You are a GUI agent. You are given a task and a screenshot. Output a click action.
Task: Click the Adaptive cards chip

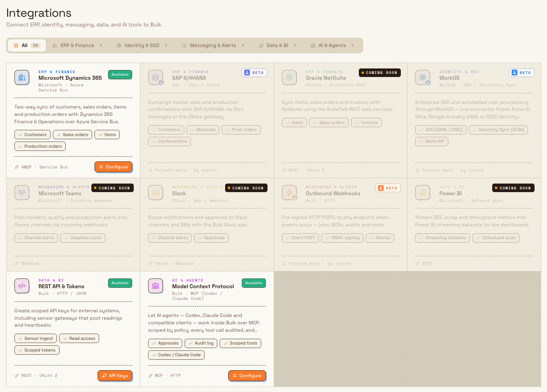(83, 238)
